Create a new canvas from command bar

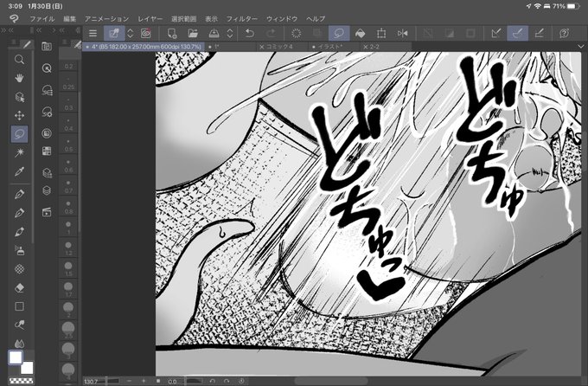[172, 34]
